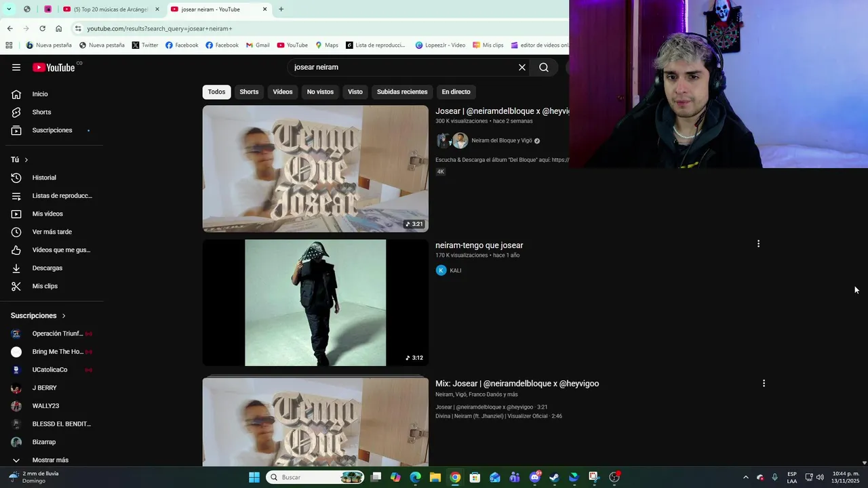Play the Tengo Que Josear first thumbnail
Image resolution: width=868 pixels, height=488 pixels.
[315, 169]
